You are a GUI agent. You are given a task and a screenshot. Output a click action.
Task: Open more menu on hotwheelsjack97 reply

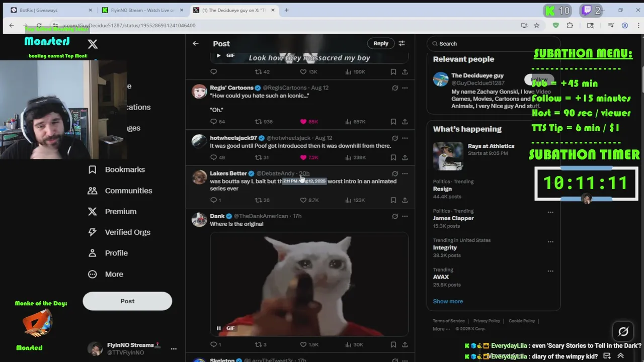pos(405,138)
